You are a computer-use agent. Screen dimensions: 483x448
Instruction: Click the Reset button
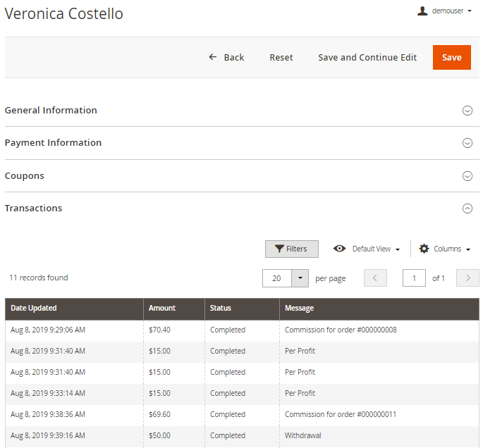[281, 58]
